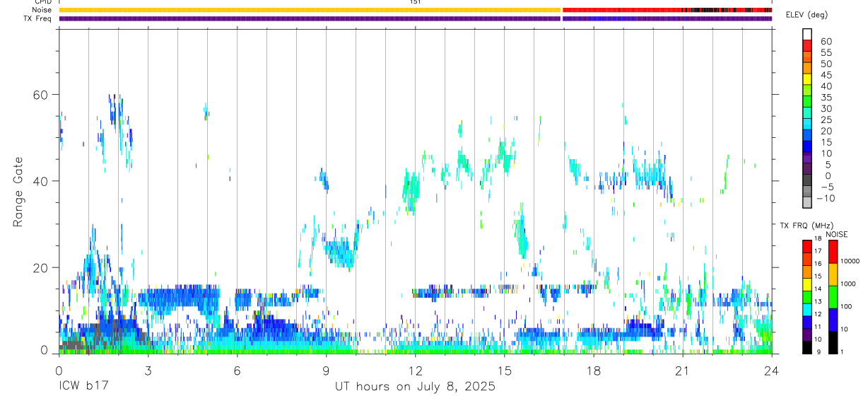Click the 'NOISE' legend title
Screen dimensions: 868x401
tap(835, 235)
